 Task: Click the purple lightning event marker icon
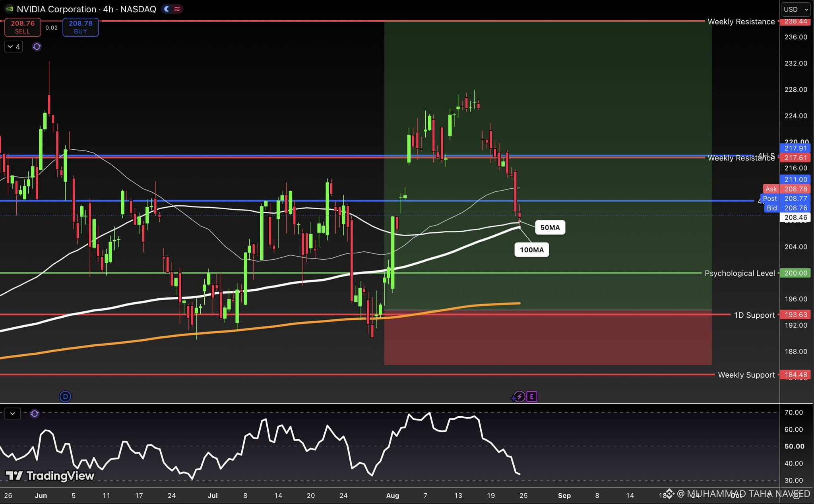click(519, 396)
